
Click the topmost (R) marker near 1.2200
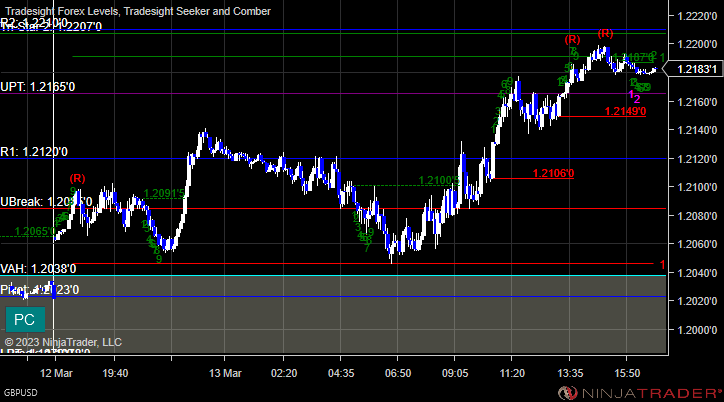pos(605,33)
